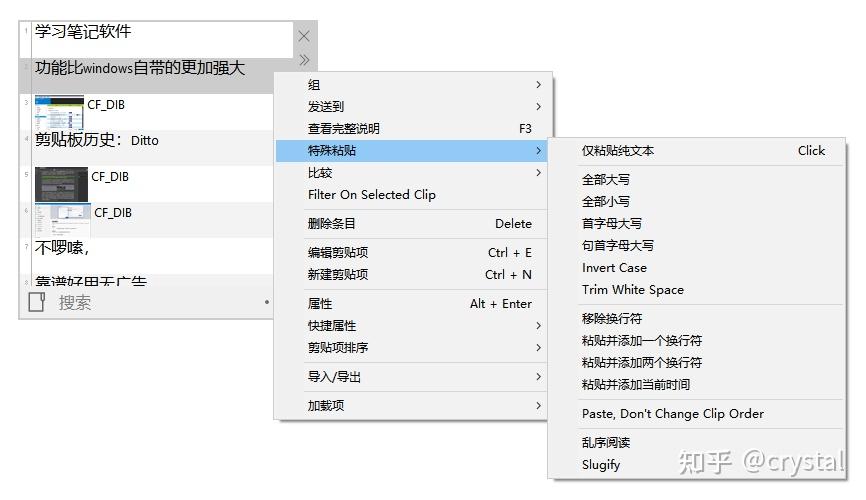
Task: Select the third clip's CF_DIB thumbnail
Action: click(x=59, y=112)
